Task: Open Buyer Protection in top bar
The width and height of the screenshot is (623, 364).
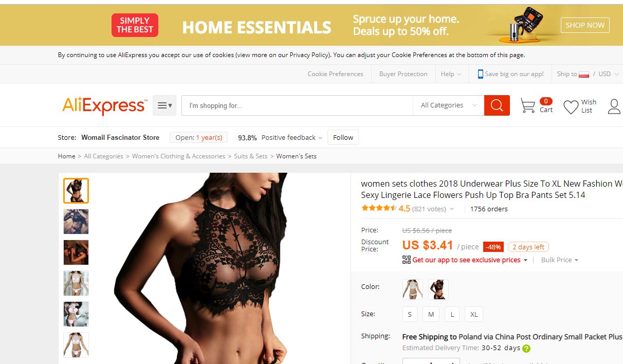Action: (403, 74)
